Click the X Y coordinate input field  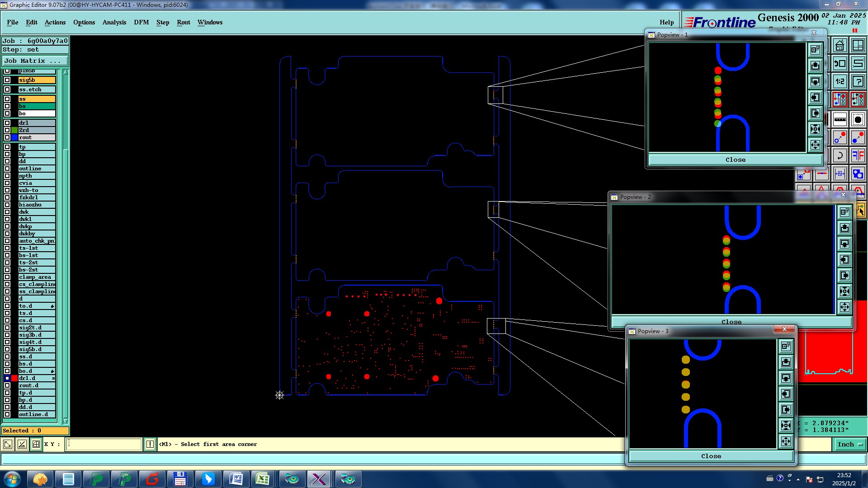click(104, 445)
